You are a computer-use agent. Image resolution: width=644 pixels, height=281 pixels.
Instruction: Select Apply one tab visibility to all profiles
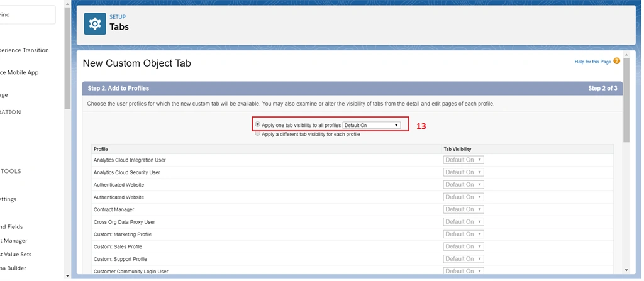click(257, 124)
